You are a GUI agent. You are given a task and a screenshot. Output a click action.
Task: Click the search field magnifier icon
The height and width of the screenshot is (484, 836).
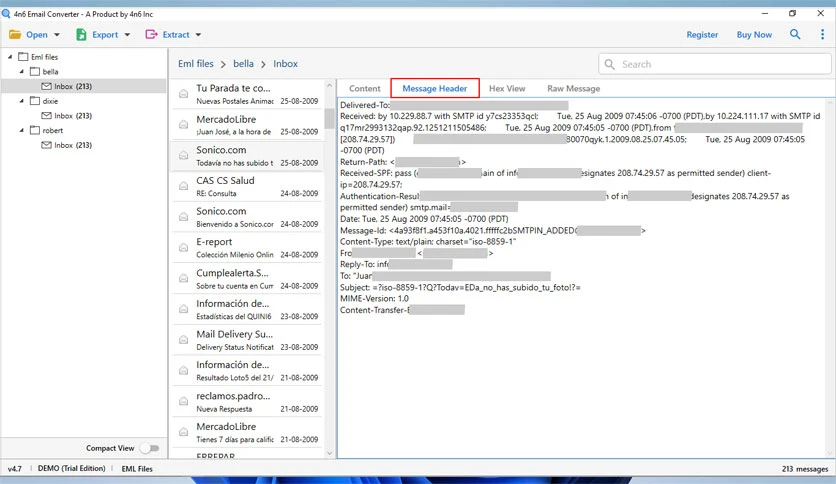point(609,64)
